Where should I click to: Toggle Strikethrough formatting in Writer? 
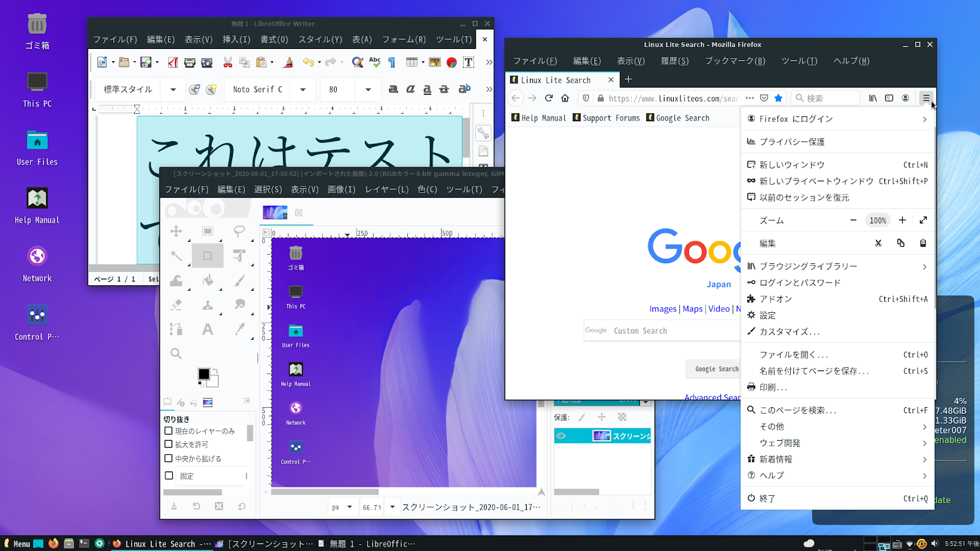445,89
